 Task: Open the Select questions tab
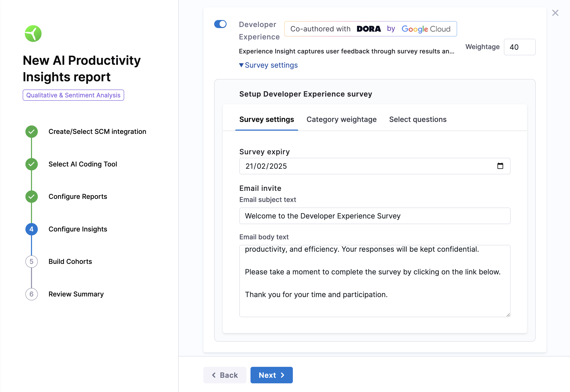click(418, 119)
